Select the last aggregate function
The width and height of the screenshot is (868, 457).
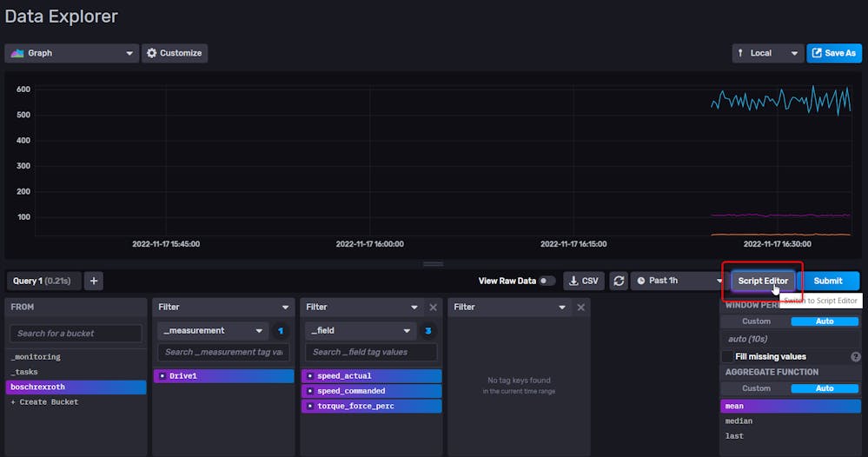tap(791, 435)
